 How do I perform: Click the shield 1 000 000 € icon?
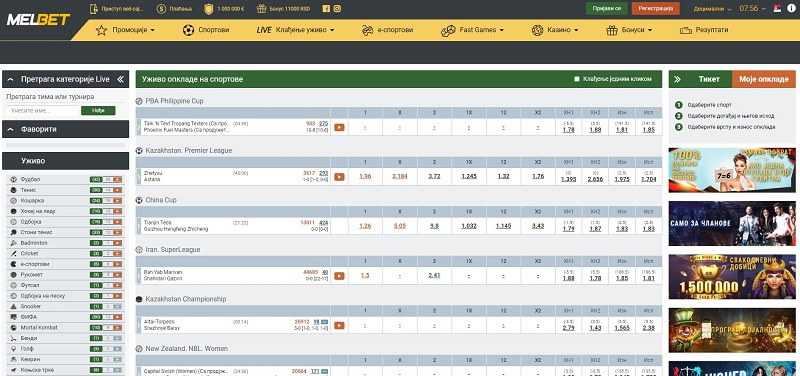[x=209, y=9]
